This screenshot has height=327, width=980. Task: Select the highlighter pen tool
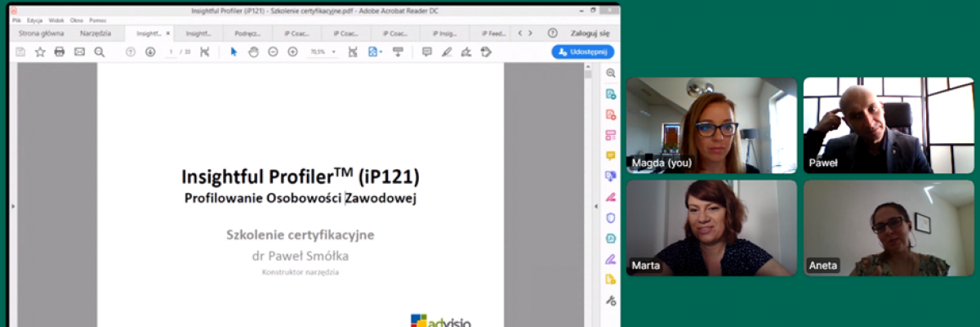pos(447,52)
